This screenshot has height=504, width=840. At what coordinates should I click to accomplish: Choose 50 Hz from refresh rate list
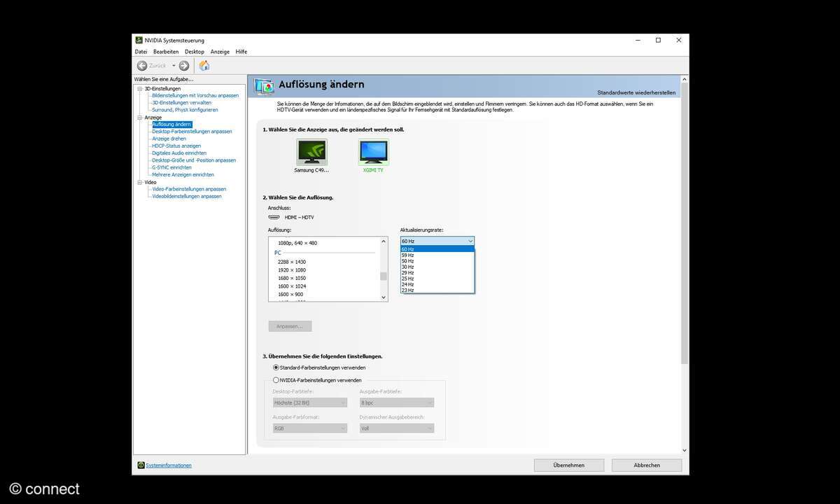click(x=407, y=261)
